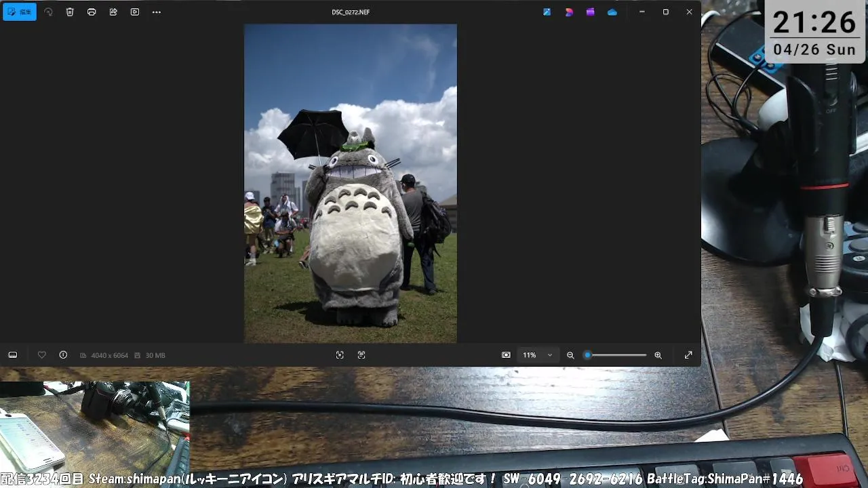Zoom out with the minus magnifier
This screenshot has width=868, height=488.
tap(570, 355)
